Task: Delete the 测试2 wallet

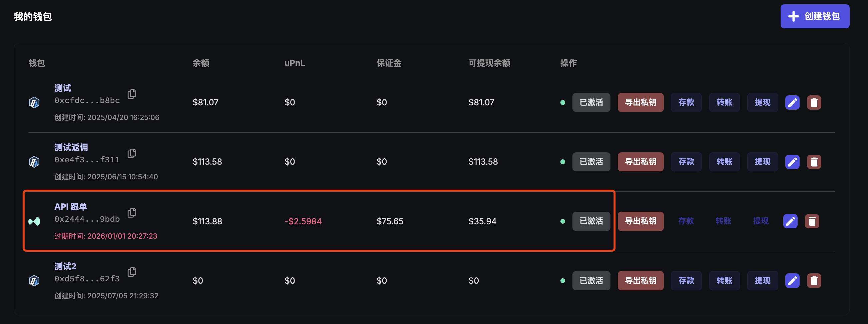Action: click(814, 281)
